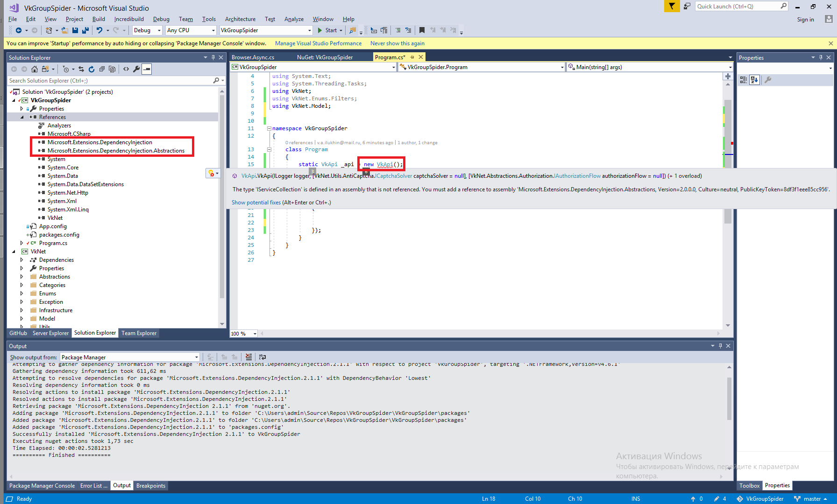Open the Tools menu
The height and width of the screenshot is (504, 837).
tap(209, 19)
